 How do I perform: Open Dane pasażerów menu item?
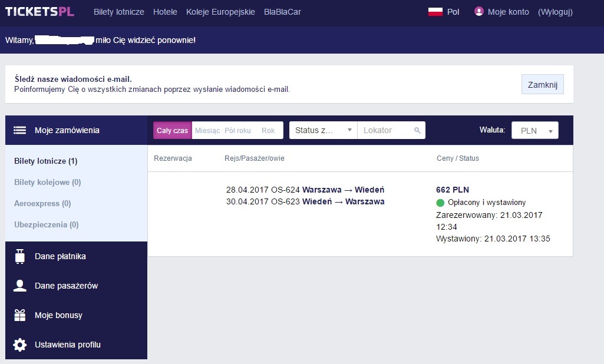pos(76,286)
